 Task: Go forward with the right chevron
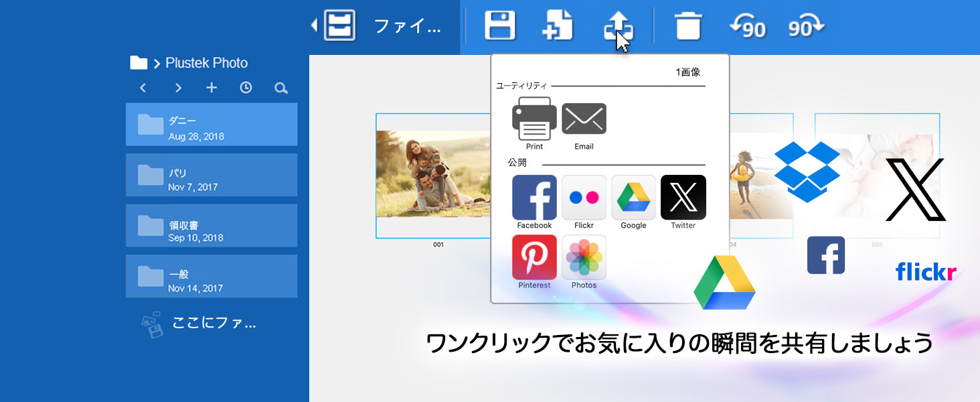pyautogui.click(x=178, y=88)
